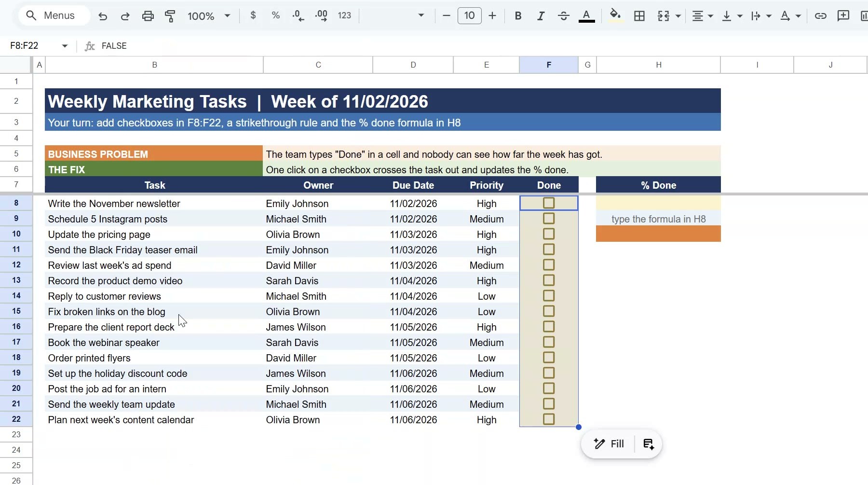Image resolution: width=868 pixels, height=485 pixels.
Task: Tick checkbox for Write the November newsletter
Action: [x=549, y=203]
